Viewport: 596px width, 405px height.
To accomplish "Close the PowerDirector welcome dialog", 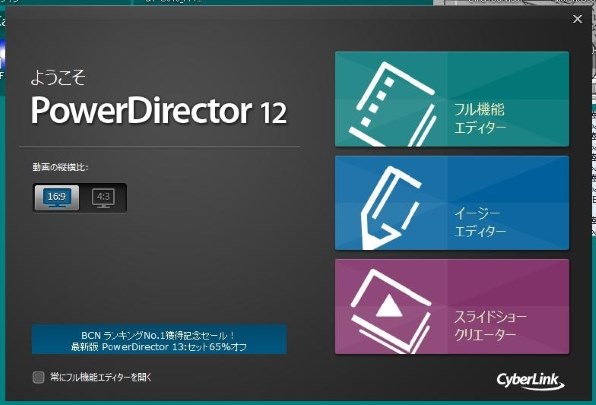I will [x=577, y=19].
